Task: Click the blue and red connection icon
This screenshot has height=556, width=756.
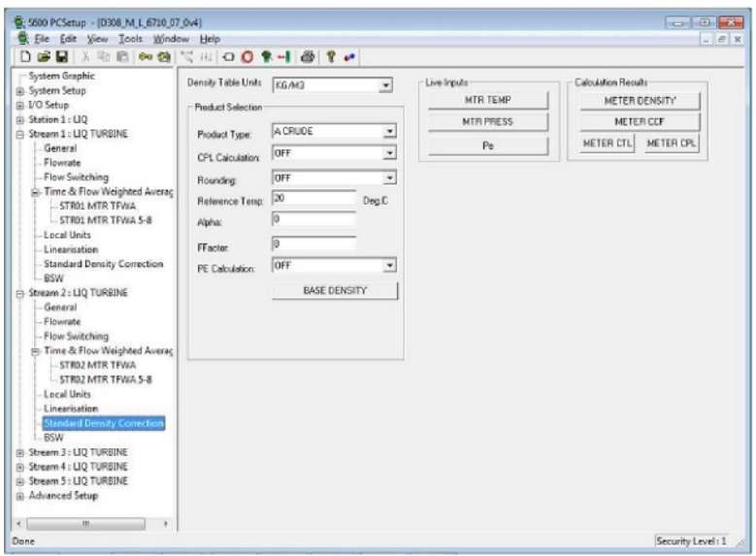Action: (x=349, y=57)
